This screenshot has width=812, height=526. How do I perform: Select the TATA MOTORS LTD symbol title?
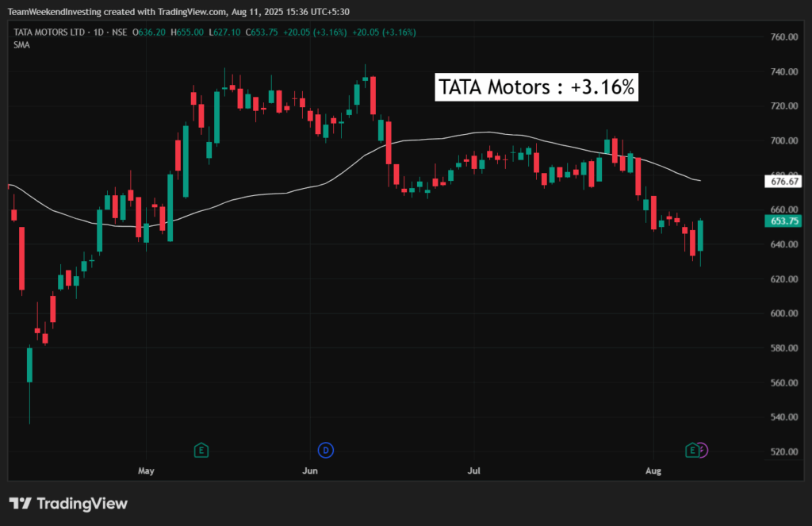click(49, 32)
